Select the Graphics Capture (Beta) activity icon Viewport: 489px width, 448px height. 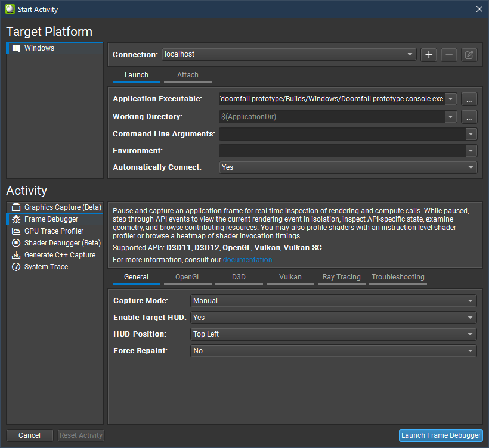click(16, 207)
